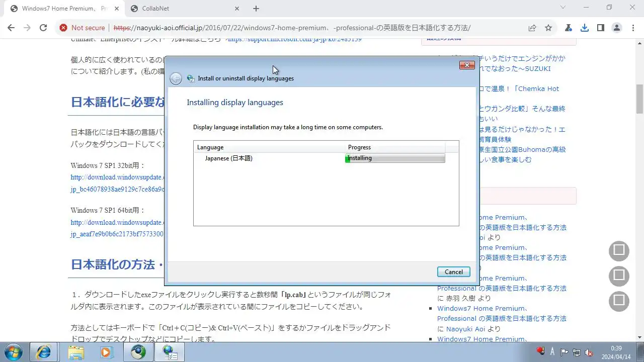644x362 pixels.
Task: Click the page scrollbar thumb
Action: coord(639,99)
